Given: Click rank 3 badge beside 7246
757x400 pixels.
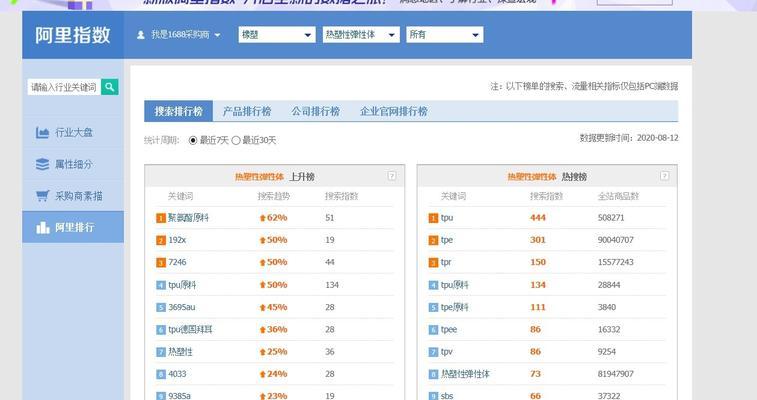Looking at the screenshot, I should pyautogui.click(x=161, y=262).
